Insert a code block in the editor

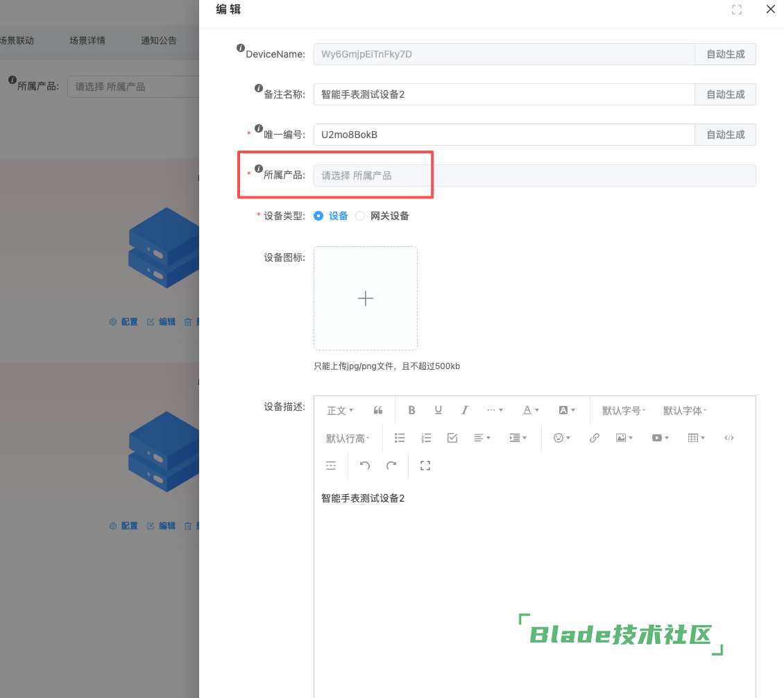coord(728,438)
